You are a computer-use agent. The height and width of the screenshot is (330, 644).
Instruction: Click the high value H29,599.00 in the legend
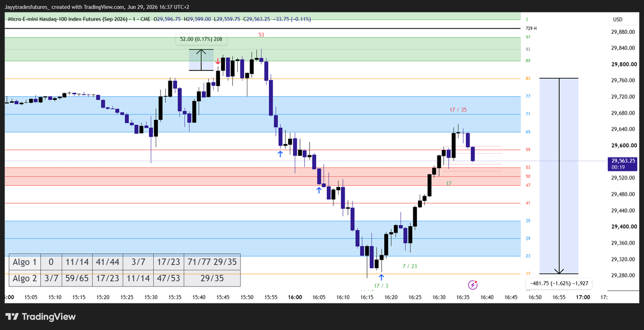coord(199,19)
